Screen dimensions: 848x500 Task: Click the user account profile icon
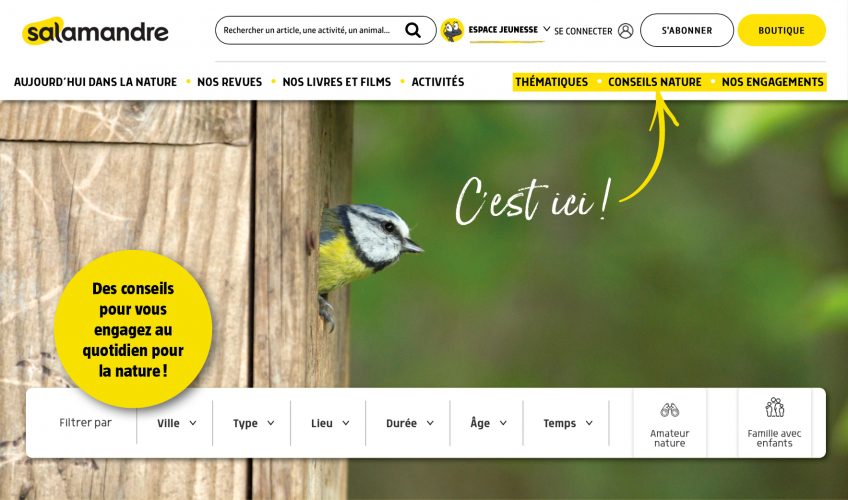[625, 31]
